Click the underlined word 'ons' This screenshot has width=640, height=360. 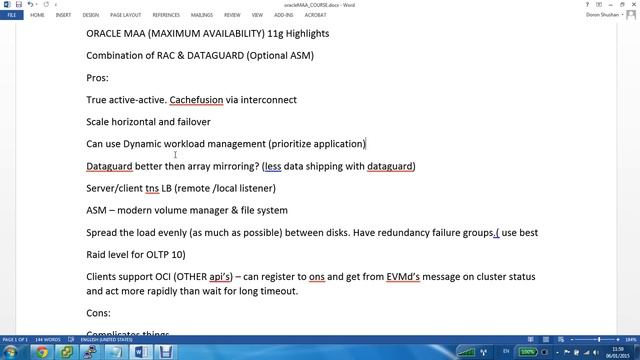[x=317, y=277]
